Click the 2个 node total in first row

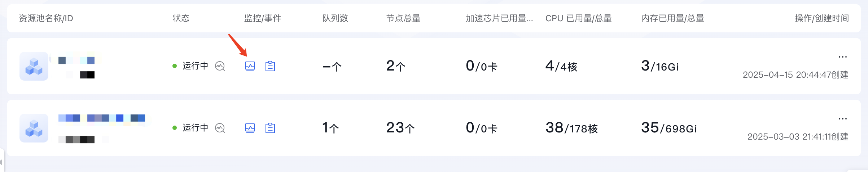396,66
